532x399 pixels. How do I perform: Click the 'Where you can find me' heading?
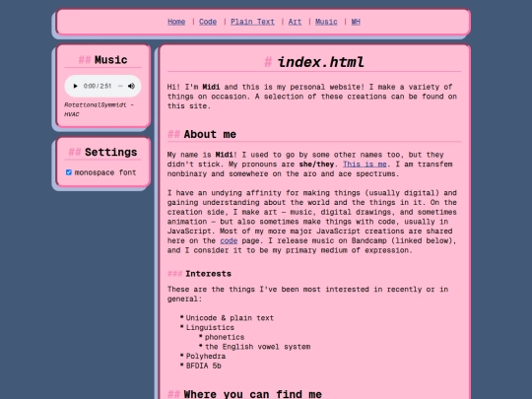coord(253,394)
